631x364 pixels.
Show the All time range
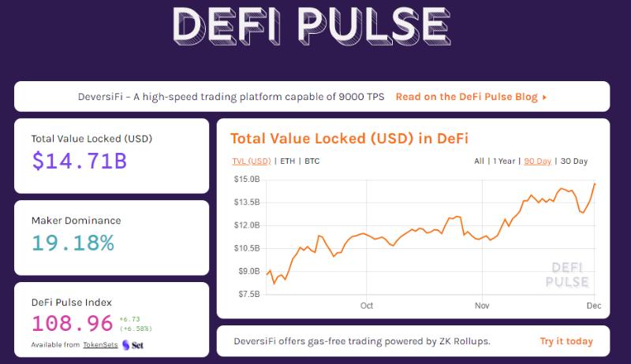click(479, 161)
